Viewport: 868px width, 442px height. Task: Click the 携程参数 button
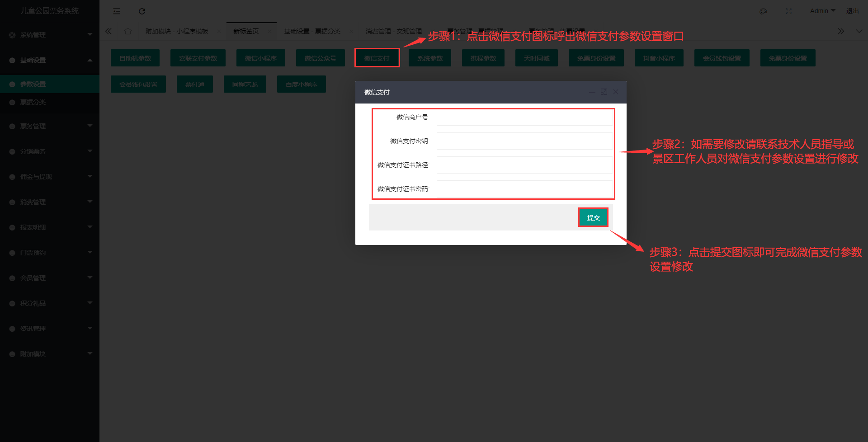pyautogui.click(x=483, y=58)
